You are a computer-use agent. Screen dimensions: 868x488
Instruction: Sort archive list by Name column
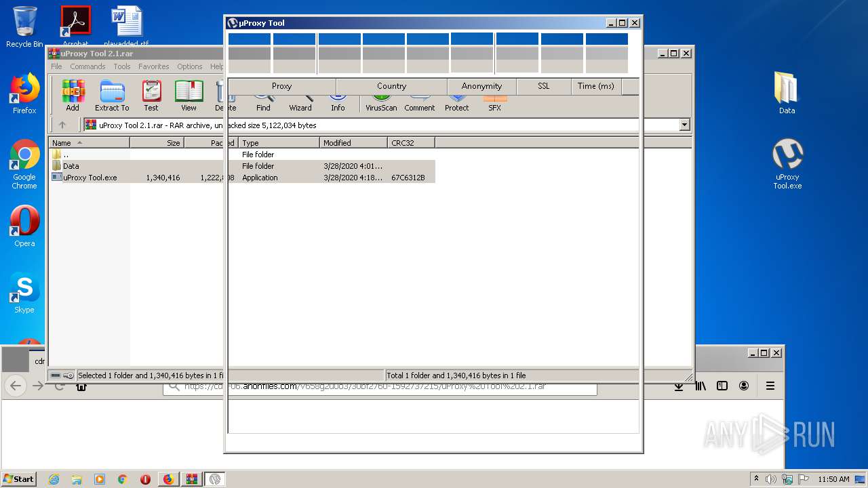(89, 142)
